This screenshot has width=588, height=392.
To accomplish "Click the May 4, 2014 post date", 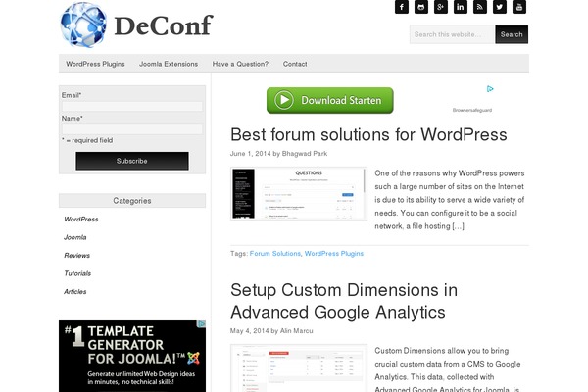I will [249, 331].
